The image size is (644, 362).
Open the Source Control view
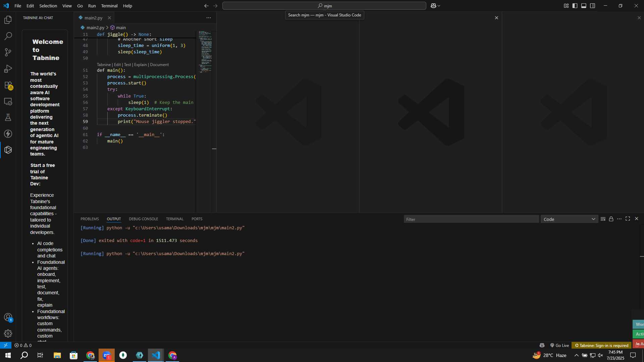(x=8, y=52)
